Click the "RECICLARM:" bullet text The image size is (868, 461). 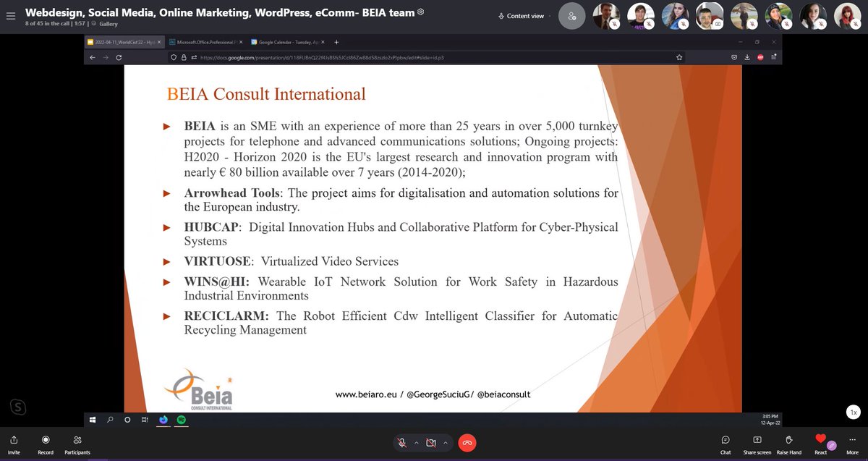tap(226, 316)
